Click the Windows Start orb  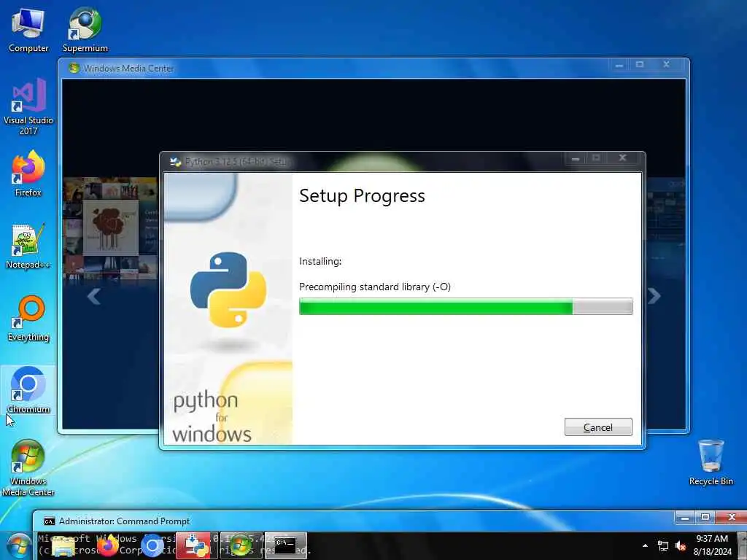point(19,546)
